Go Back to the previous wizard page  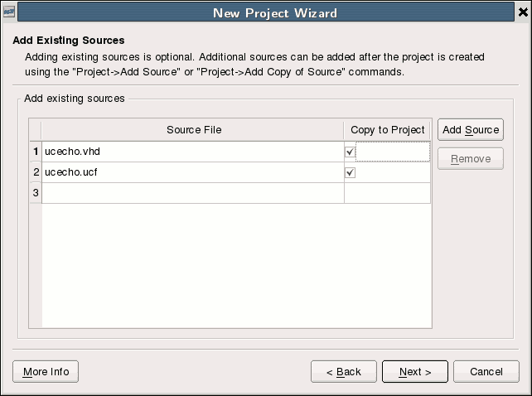[x=344, y=372]
